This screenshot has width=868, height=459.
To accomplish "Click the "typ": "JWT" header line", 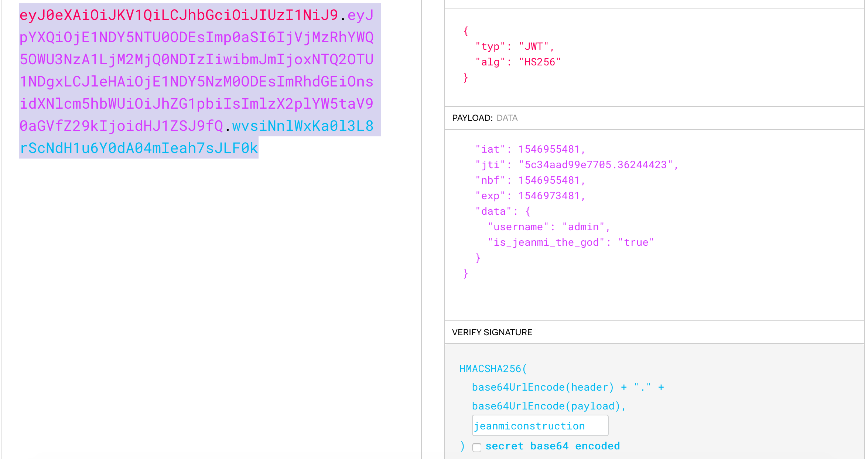I will pyautogui.click(x=514, y=47).
